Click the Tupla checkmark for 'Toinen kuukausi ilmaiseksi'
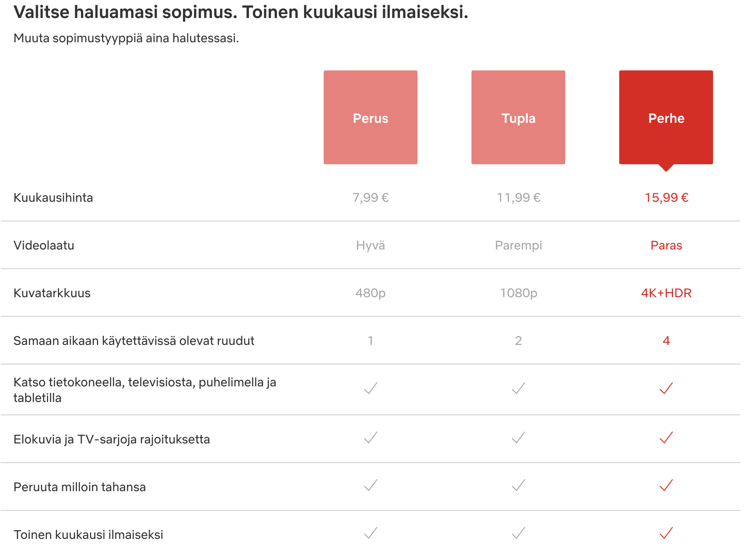Screen dimensions: 749x560 [x=518, y=533]
